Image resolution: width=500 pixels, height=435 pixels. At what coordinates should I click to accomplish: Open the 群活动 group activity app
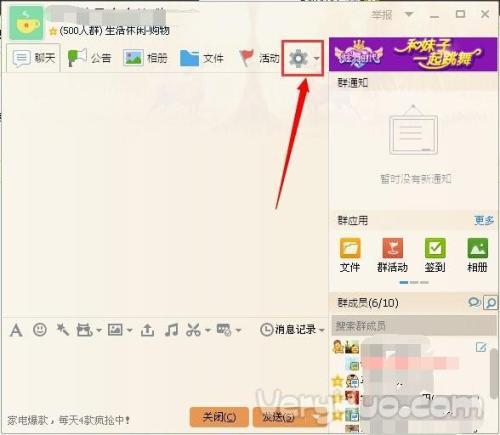coord(392,255)
